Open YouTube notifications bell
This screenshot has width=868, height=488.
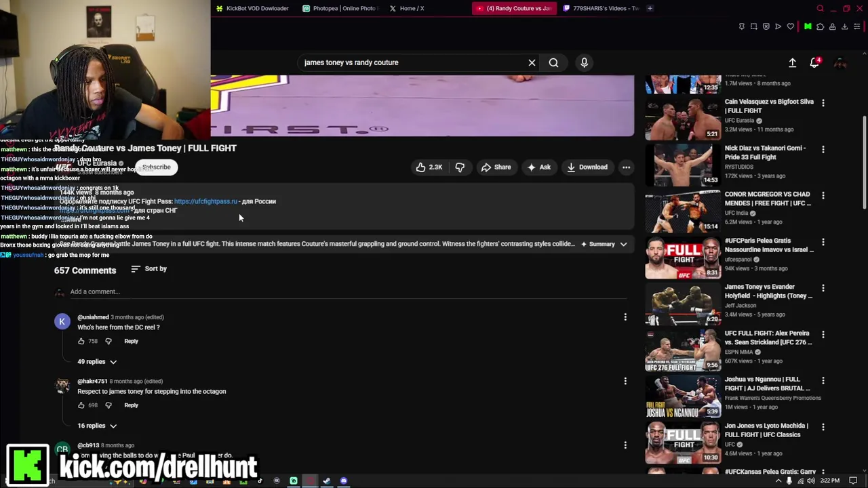[x=815, y=62]
